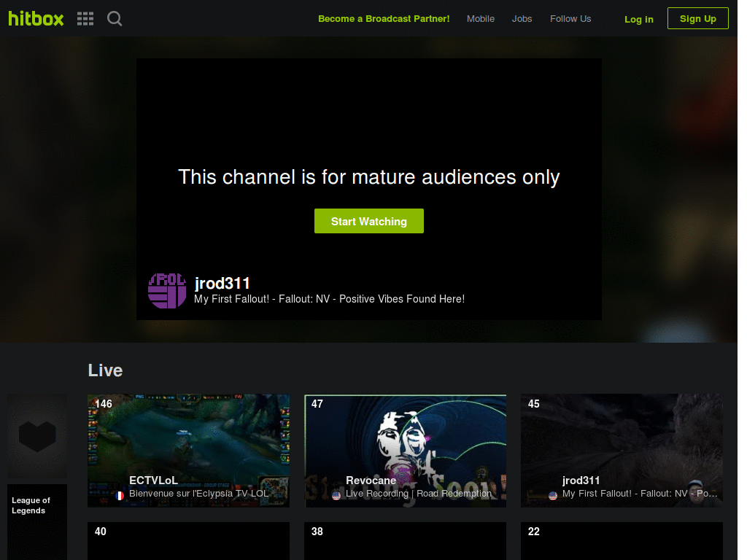Screen dimensions: 747x560
Task: Open jrod311 live stream thumbnail
Action: pyautogui.click(x=622, y=450)
